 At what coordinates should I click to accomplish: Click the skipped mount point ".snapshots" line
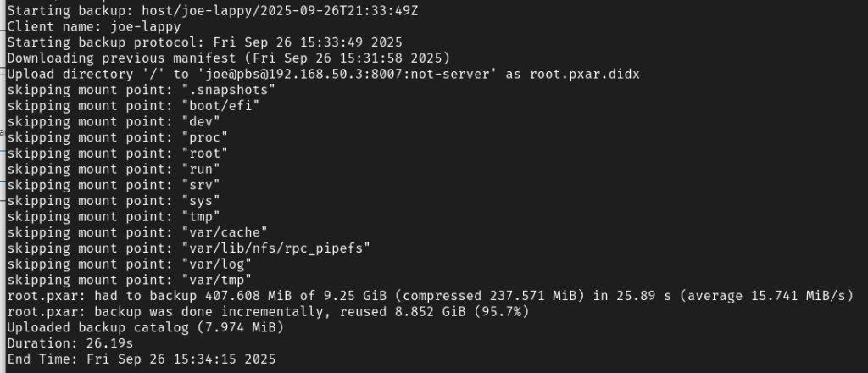click(x=125, y=90)
